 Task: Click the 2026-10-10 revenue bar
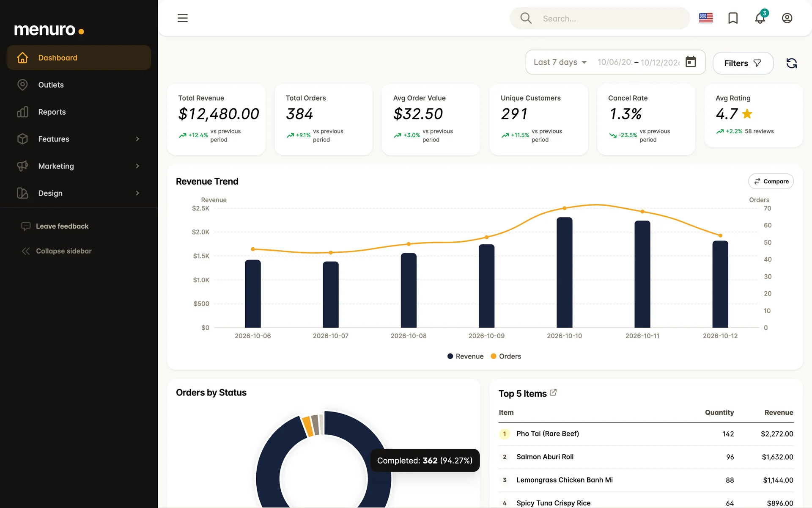564,272
